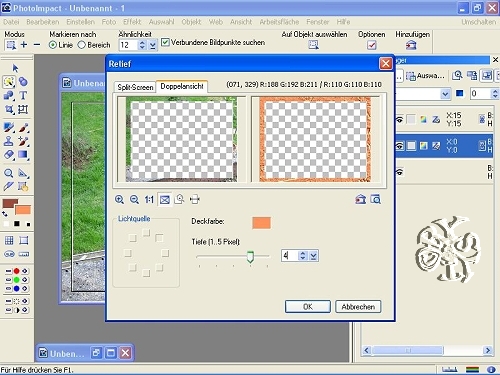Click the Hinzufügen icon
The height and width of the screenshot is (375, 500).
411,45
